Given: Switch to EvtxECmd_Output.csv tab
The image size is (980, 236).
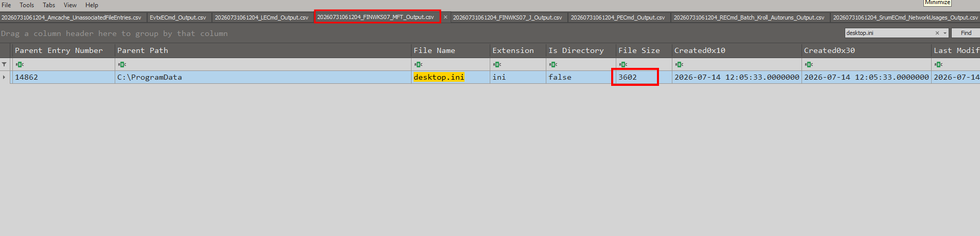Looking at the screenshot, I should click(178, 17).
